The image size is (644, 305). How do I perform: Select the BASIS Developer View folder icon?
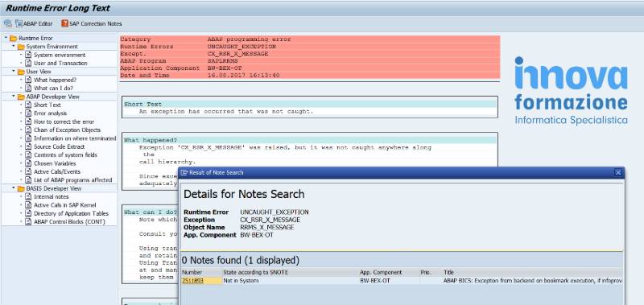click(x=21, y=189)
